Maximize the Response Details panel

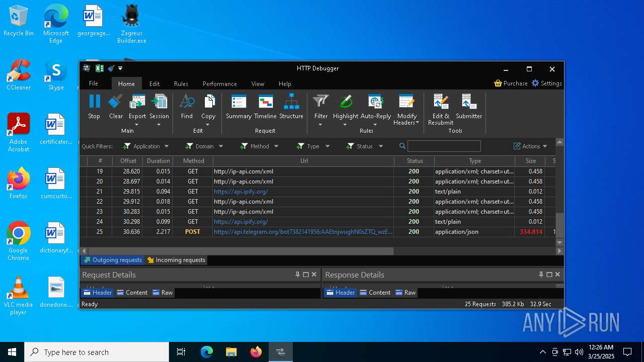click(549, 275)
